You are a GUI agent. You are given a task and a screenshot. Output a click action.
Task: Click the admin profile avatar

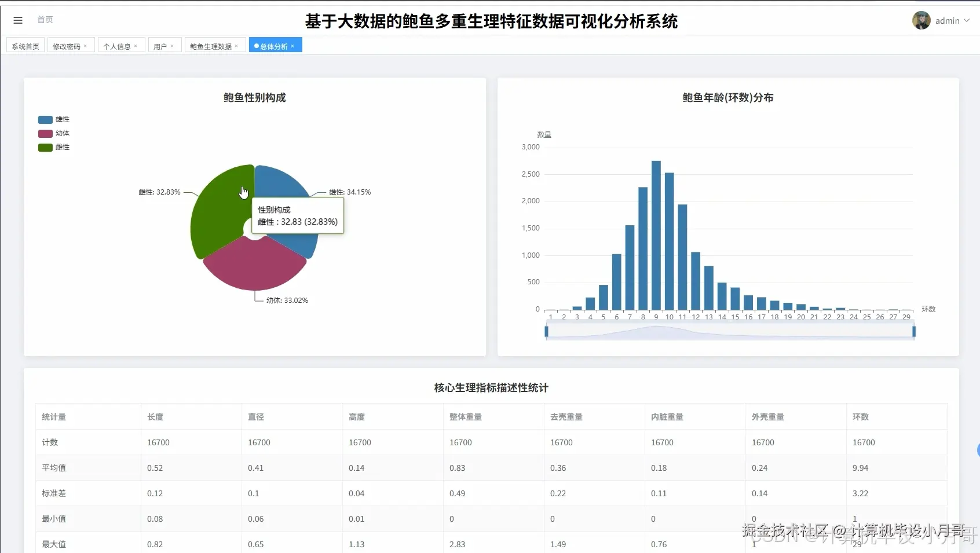click(922, 20)
